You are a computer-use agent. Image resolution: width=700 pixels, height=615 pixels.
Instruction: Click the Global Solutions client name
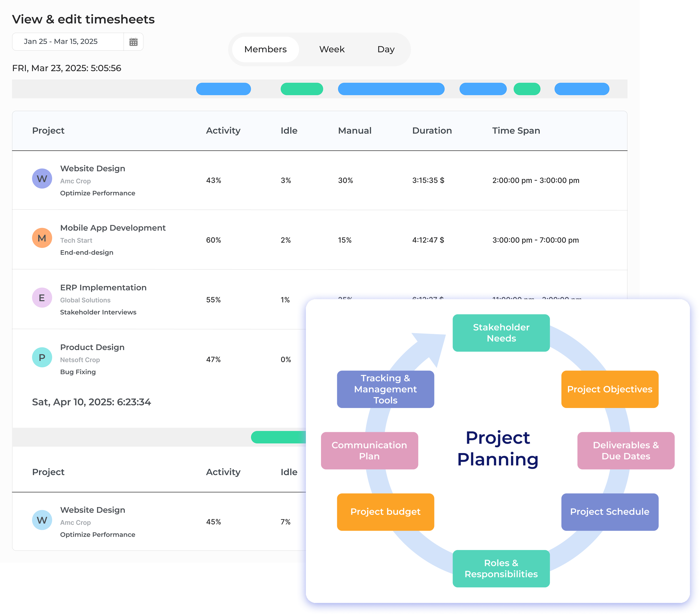[85, 300]
